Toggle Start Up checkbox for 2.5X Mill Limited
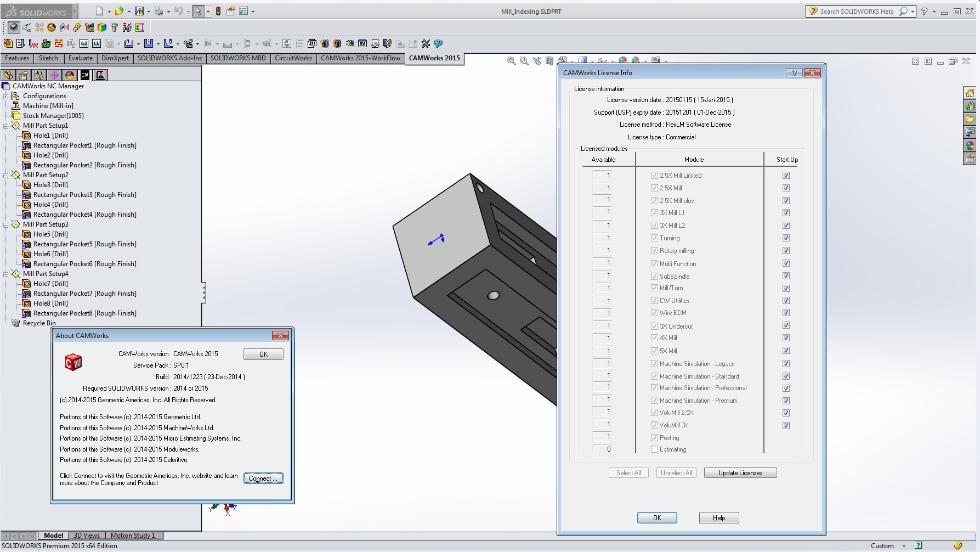The image size is (980, 552). coord(786,176)
